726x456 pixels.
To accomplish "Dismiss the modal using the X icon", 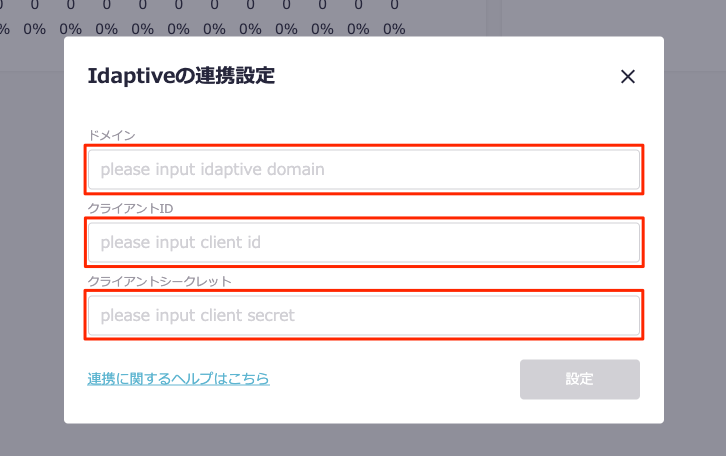I will click(x=628, y=77).
